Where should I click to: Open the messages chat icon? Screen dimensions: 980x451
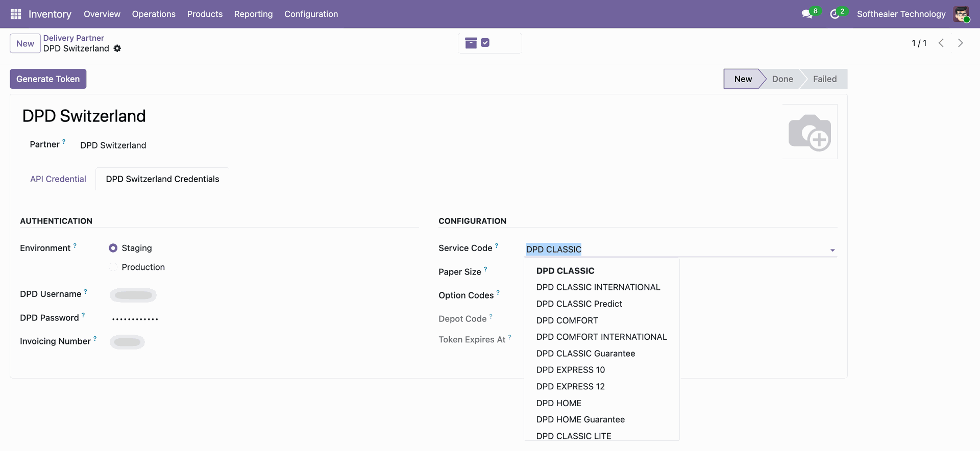807,14
